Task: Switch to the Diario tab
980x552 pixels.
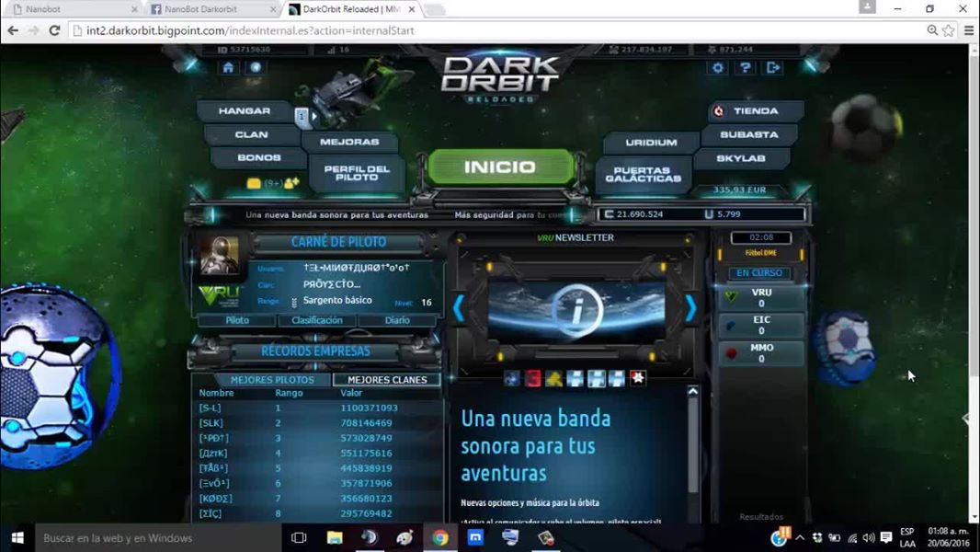Action: tap(397, 320)
